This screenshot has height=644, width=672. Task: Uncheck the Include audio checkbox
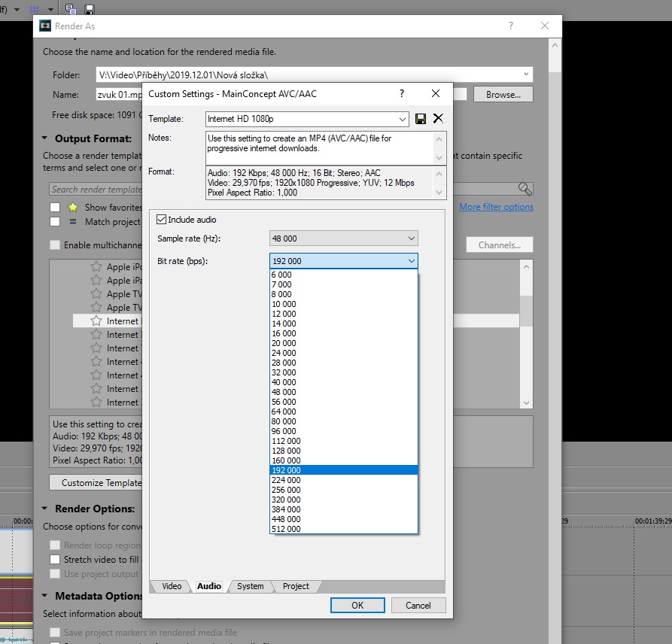tap(161, 220)
